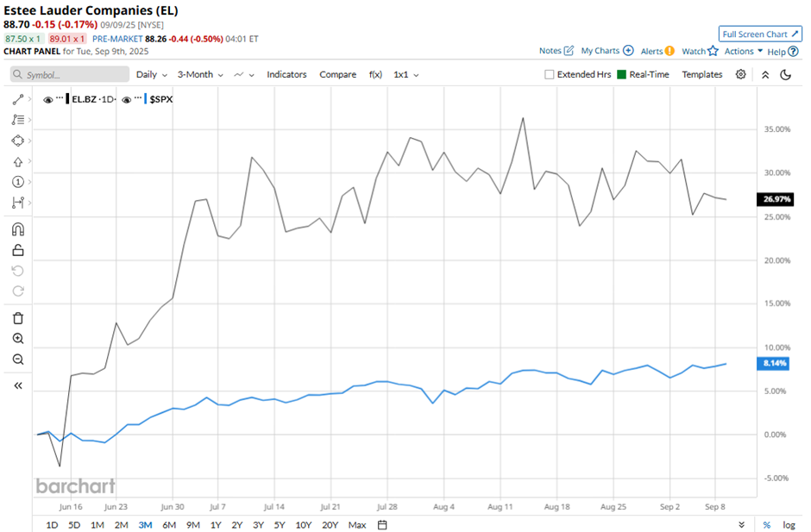Viewport: 811px width, 532px height.
Task: Open chart settings gear
Action: (740, 74)
